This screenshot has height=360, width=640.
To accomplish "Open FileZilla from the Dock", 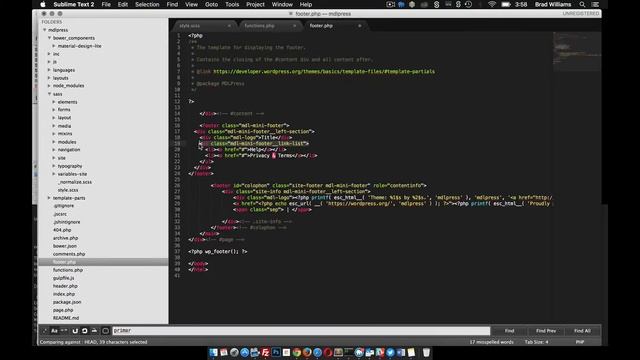I will 266,352.
